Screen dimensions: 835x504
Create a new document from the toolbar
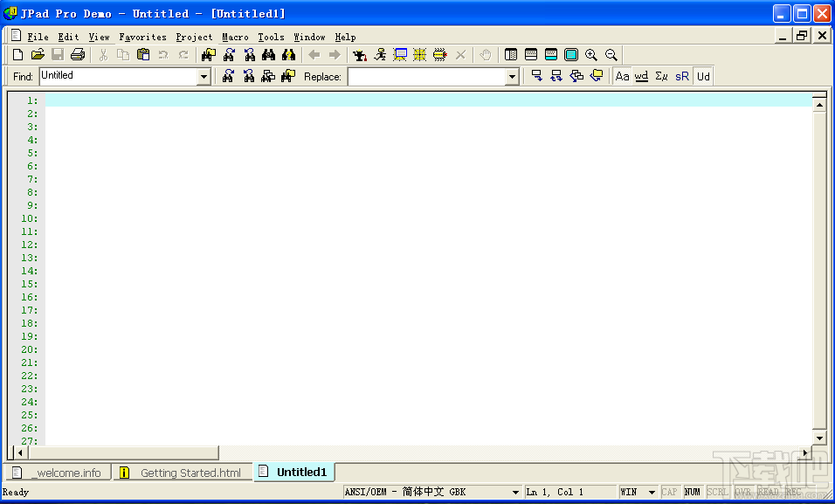pyautogui.click(x=17, y=55)
